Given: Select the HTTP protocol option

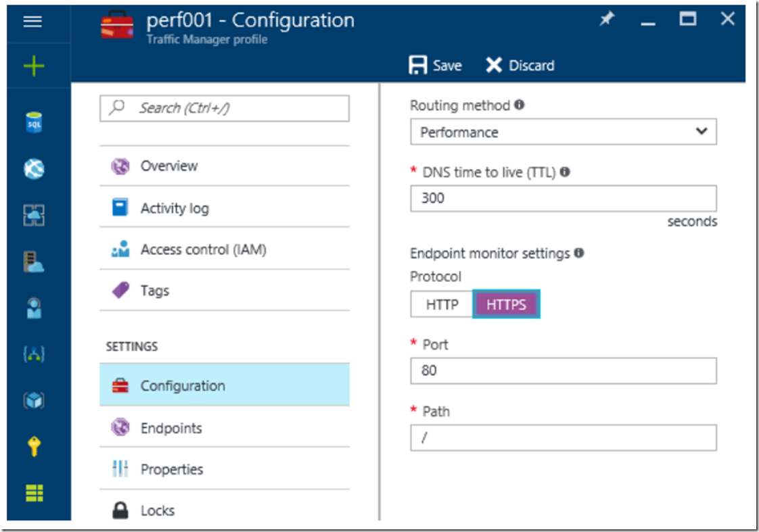Looking at the screenshot, I should coord(442,304).
